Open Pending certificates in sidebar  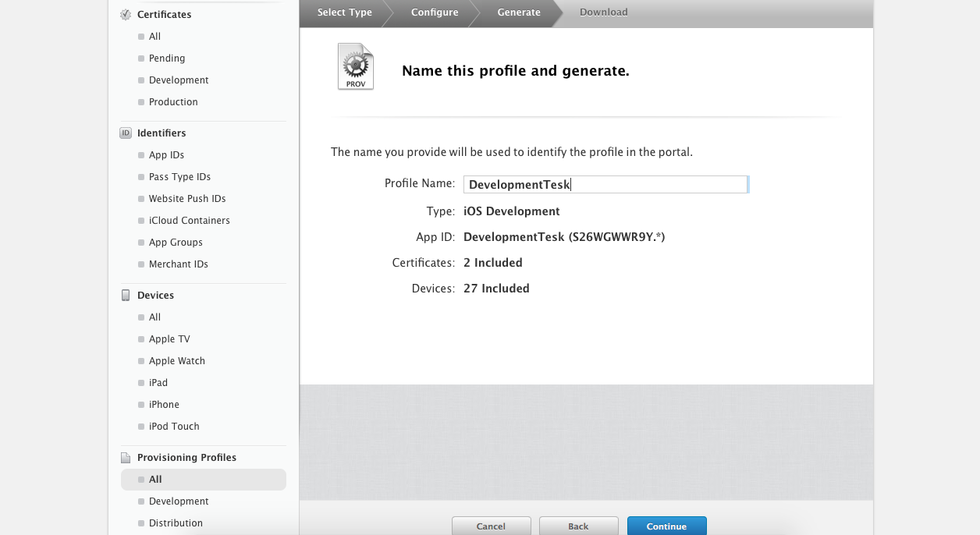coord(167,58)
